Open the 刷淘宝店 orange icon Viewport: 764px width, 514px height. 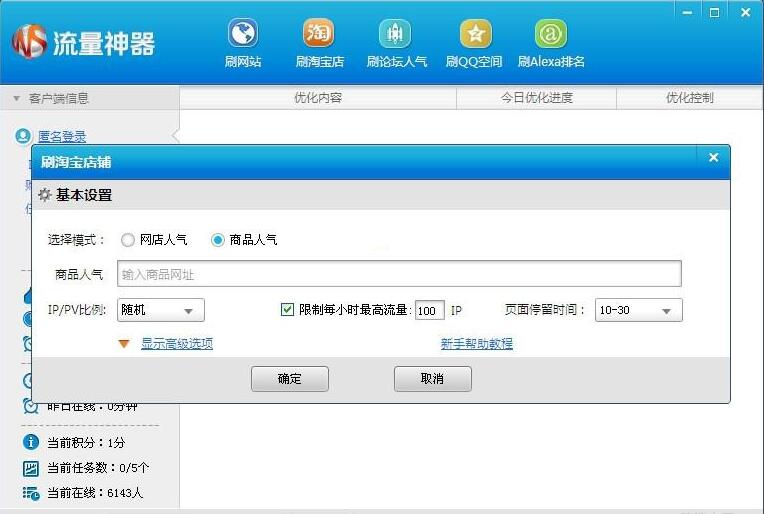coord(319,33)
